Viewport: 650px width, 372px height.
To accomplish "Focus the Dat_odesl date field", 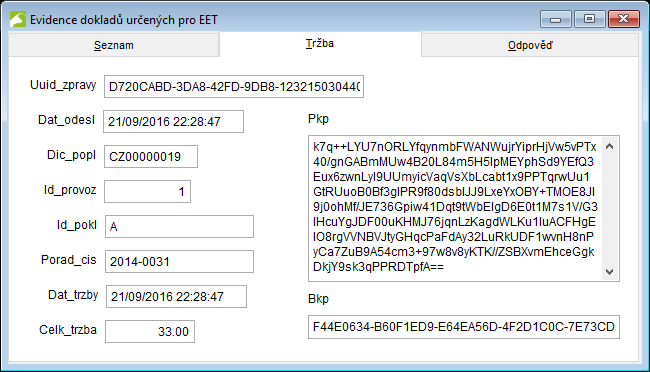I will (173, 122).
